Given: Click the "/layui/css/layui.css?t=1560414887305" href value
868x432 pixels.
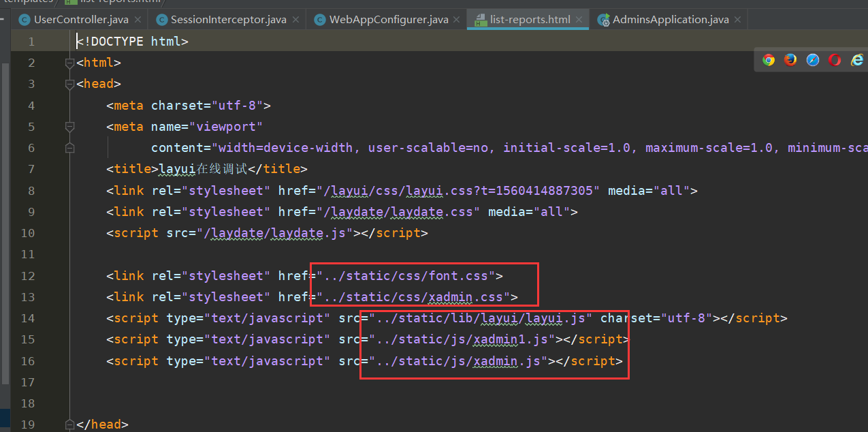Looking at the screenshot, I should (458, 191).
